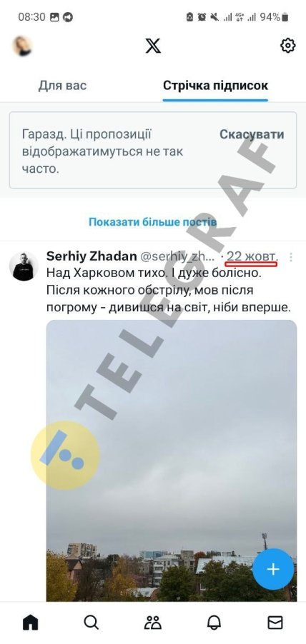Image resolution: width=306 pixels, height=644 pixels.
Task: Open the Search magnifier icon
Action: click(92, 623)
